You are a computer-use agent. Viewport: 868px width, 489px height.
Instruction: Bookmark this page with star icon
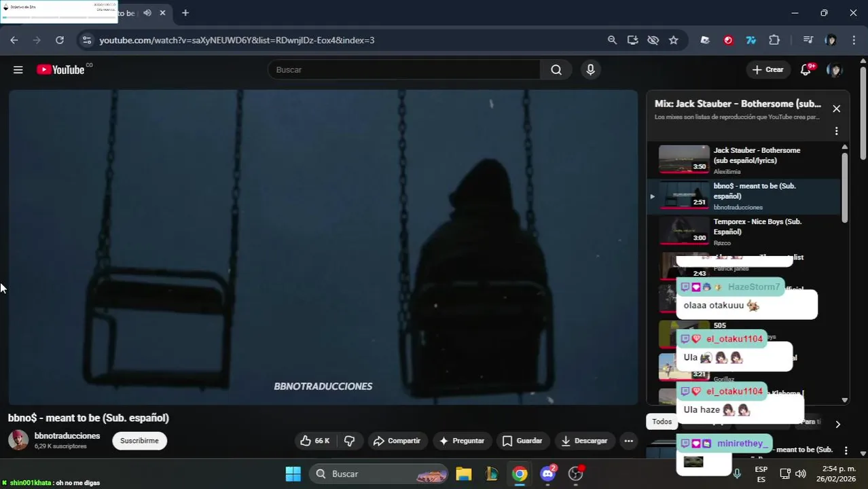coord(673,40)
